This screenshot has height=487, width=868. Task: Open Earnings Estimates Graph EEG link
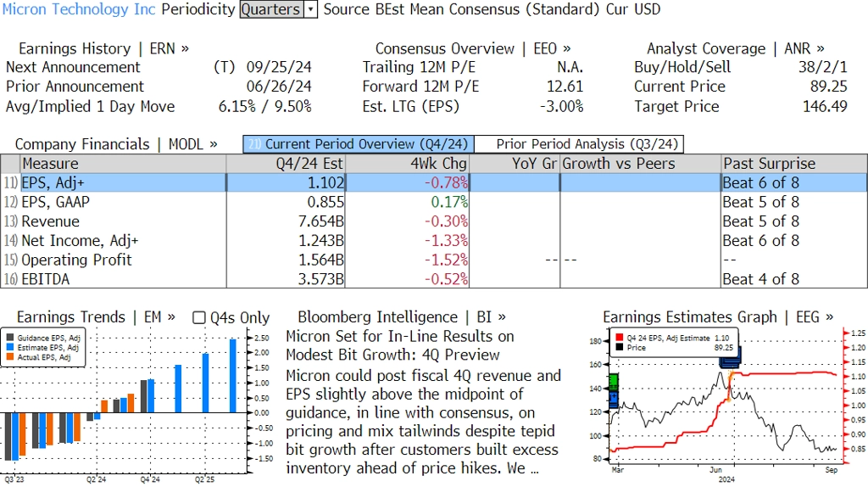point(718,317)
